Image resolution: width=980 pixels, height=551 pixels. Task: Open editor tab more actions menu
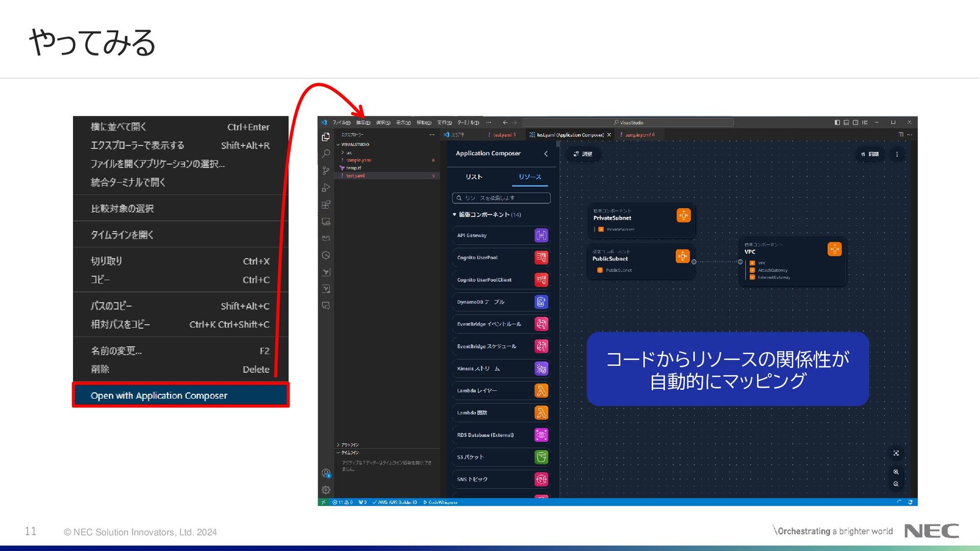coord(910,135)
